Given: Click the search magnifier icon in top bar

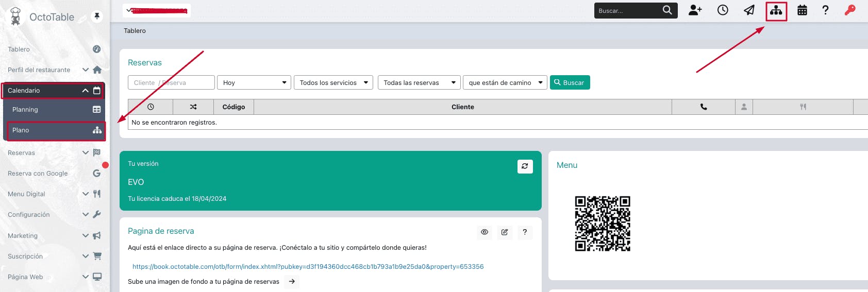Looking at the screenshot, I should (667, 10).
